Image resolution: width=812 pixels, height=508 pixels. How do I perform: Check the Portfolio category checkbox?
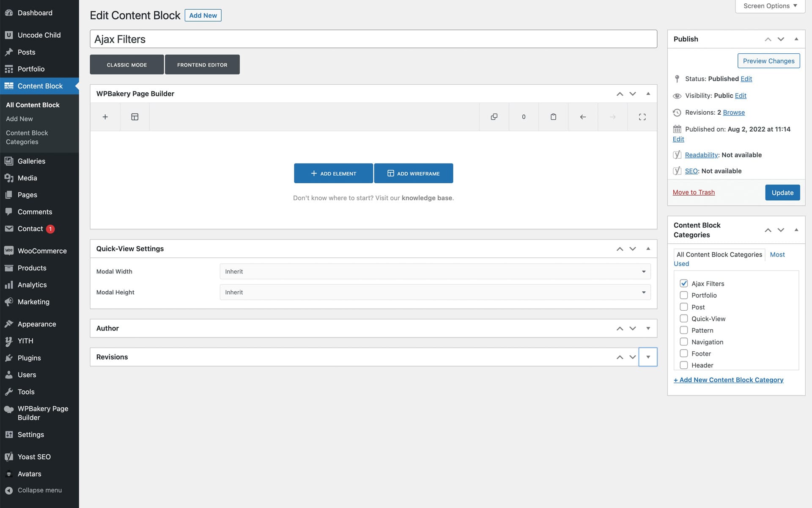tap(684, 295)
